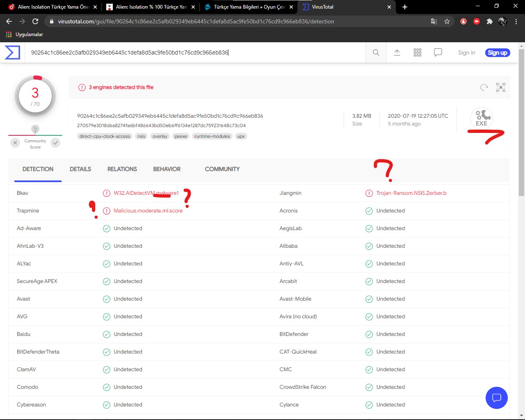Click the EXE file type icon
This screenshot has width=525, height=420.
pos(482,118)
